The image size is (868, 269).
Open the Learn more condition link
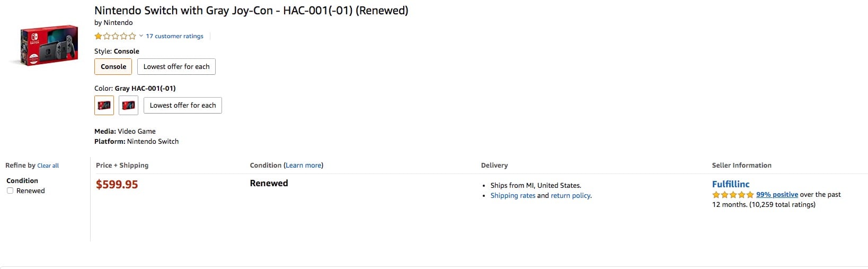[x=304, y=166]
